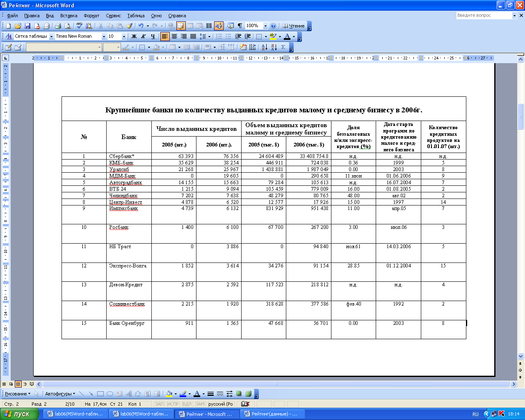Image resolution: width=525 pixels, height=420 pixels.
Task: Open Print Preview from the standard toolbar
Action: point(68,26)
